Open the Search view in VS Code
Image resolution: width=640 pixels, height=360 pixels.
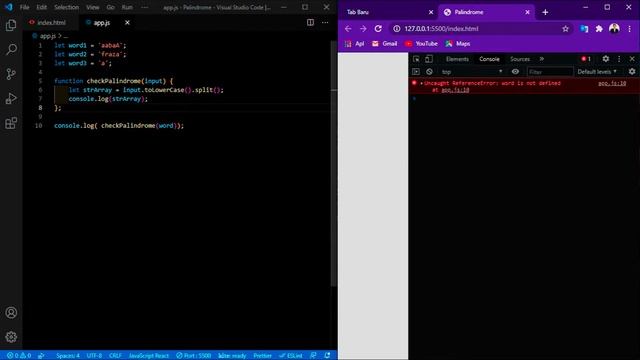11,50
